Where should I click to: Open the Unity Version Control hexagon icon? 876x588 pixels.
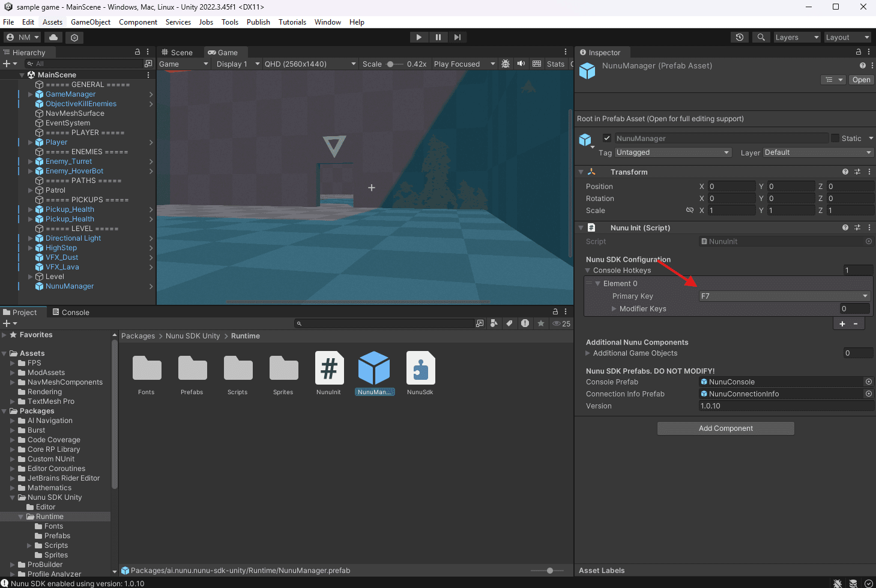tap(74, 37)
